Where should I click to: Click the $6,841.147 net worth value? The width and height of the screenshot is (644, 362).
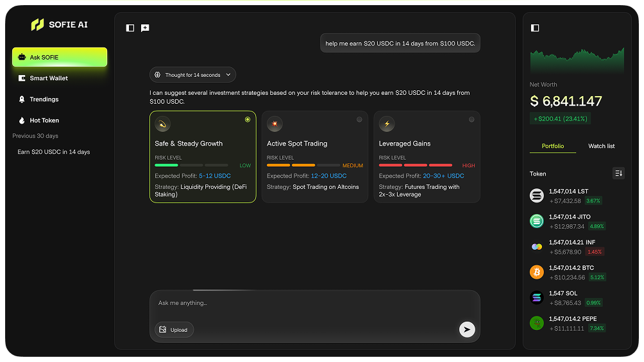tap(566, 101)
